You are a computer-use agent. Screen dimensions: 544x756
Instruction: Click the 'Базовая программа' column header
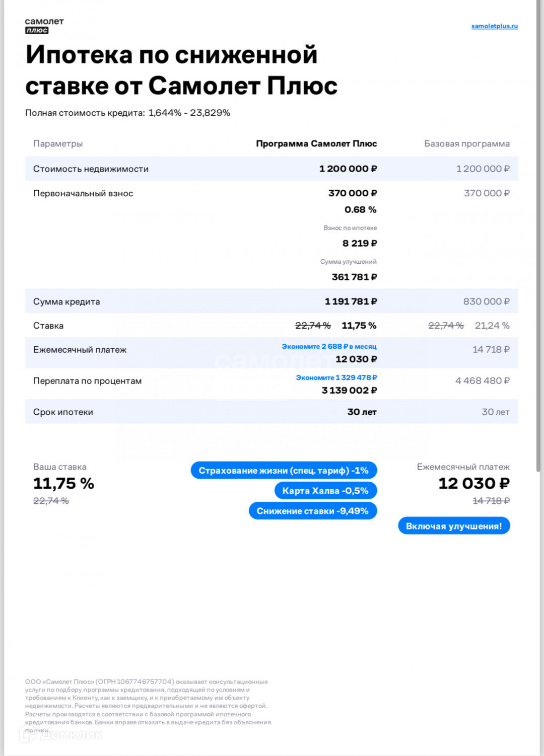pos(467,144)
